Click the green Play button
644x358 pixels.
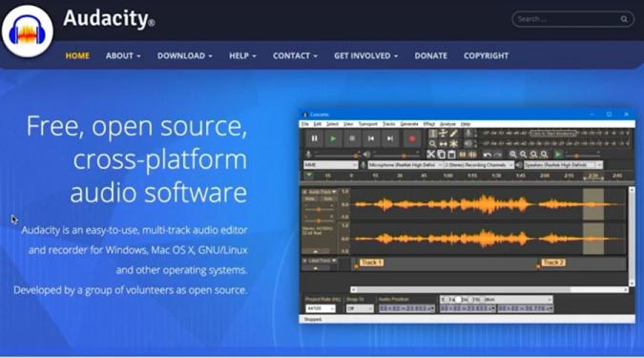tap(333, 139)
